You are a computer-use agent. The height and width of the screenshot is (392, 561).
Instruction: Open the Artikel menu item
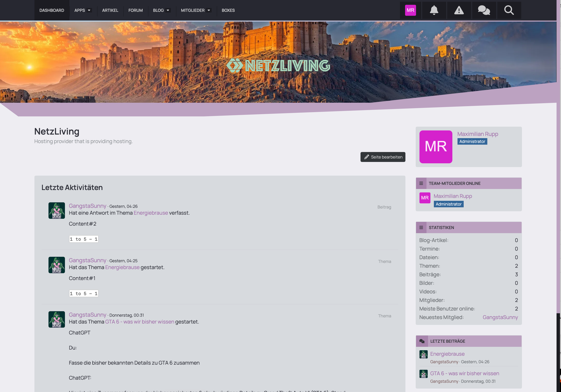(x=110, y=10)
